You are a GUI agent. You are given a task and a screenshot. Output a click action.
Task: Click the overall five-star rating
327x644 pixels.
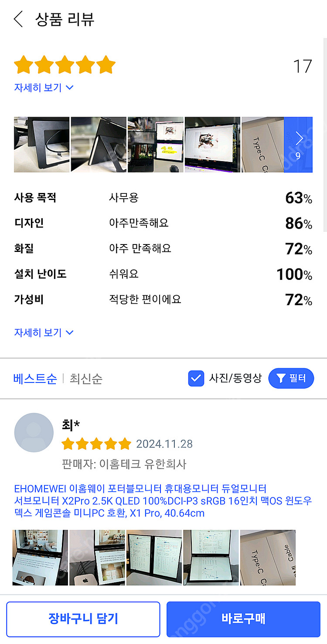coord(65,65)
